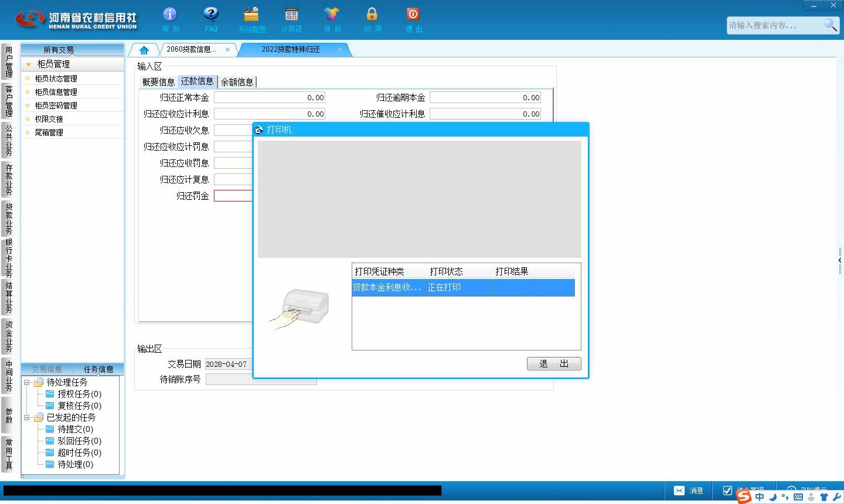The image size is (844, 504).
Task: Collapse the 待处理任务 tree node
Action: click(x=26, y=382)
